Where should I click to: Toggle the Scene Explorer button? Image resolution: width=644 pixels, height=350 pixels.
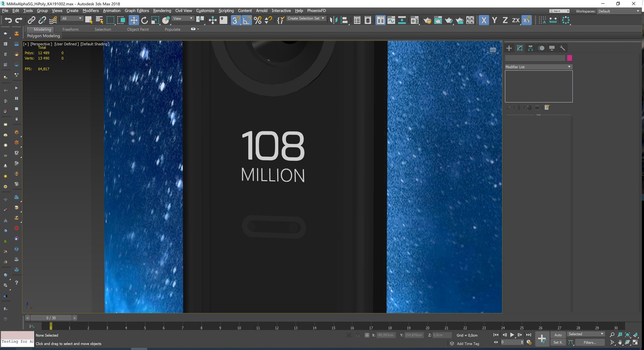357,20
